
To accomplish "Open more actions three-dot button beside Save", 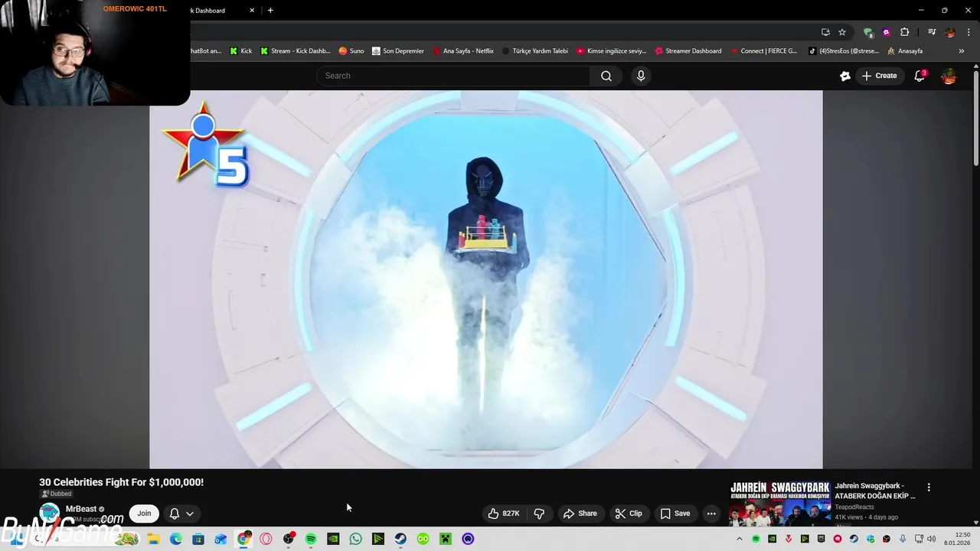I will click(x=711, y=514).
